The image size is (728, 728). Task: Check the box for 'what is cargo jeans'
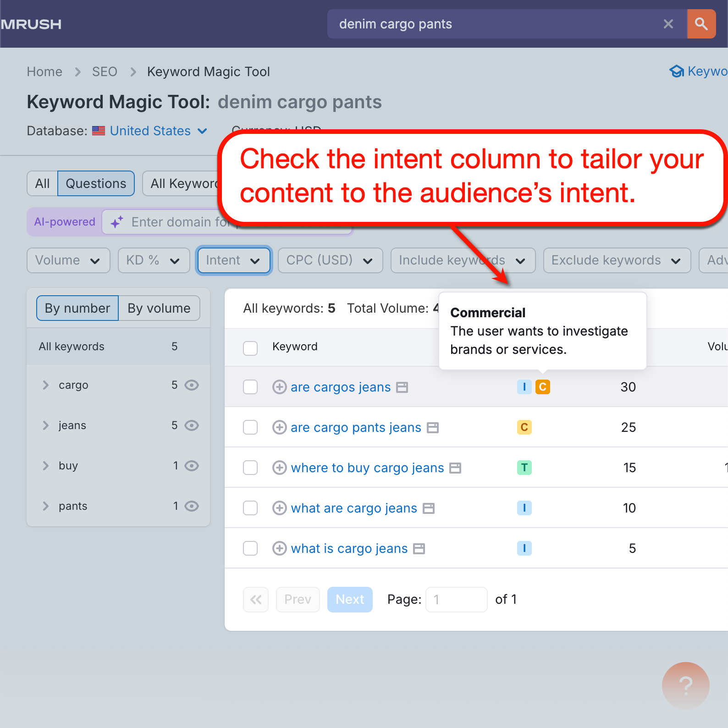(x=250, y=548)
